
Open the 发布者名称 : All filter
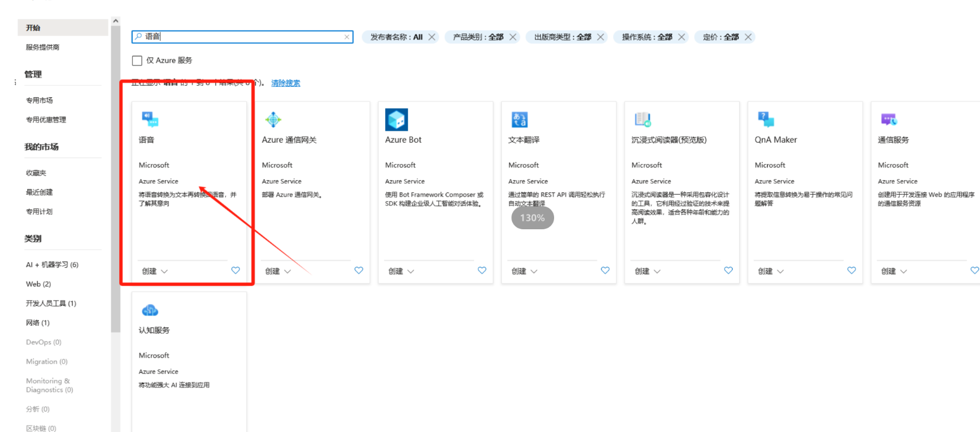click(x=396, y=37)
